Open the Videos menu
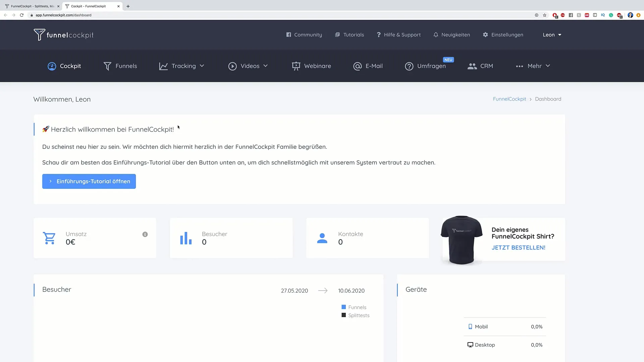The image size is (644, 362). click(x=248, y=66)
